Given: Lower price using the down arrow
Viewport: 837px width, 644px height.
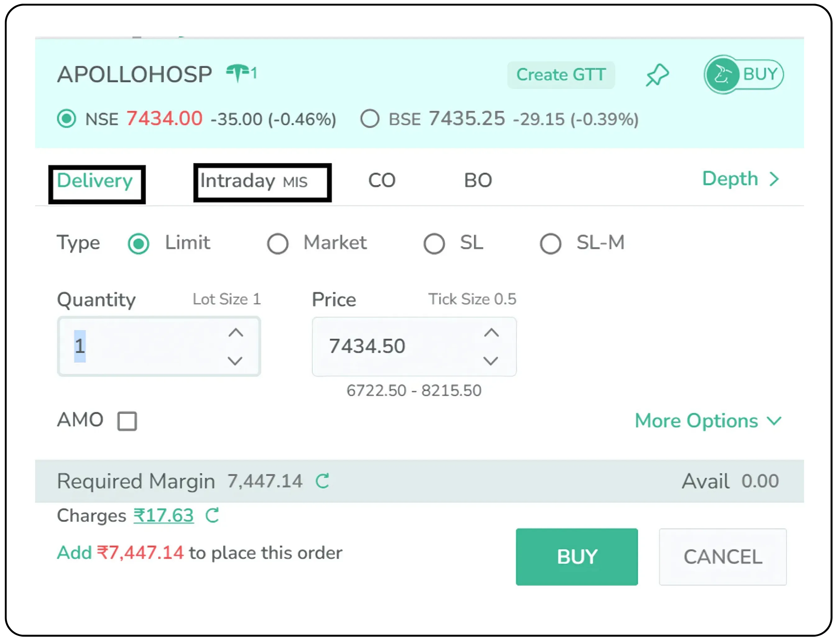Looking at the screenshot, I should (x=491, y=361).
